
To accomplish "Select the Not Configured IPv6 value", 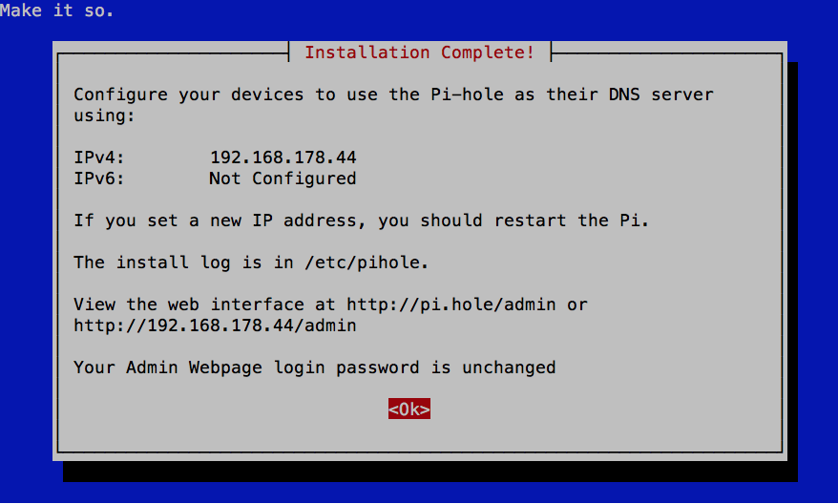I will click(283, 178).
